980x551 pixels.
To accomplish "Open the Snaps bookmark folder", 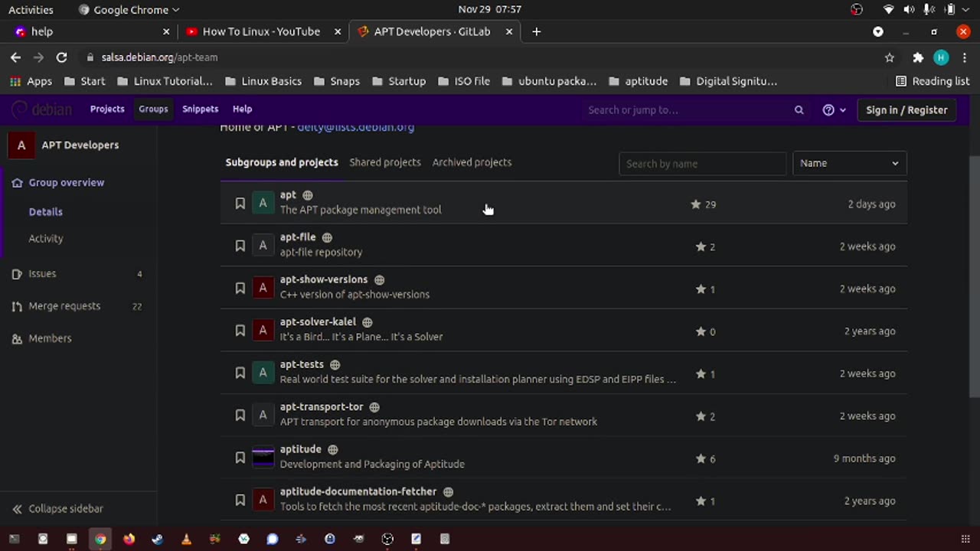I will (x=336, y=81).
